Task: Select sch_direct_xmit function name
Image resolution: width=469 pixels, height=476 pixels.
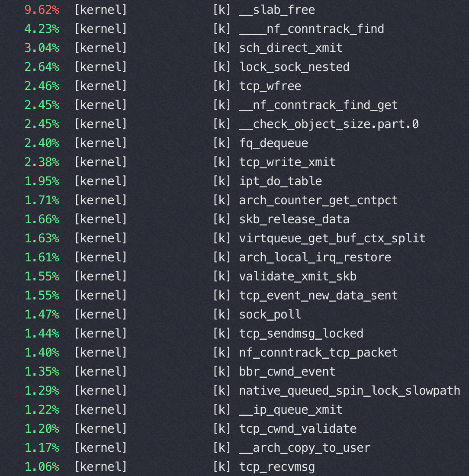Action: click(290, 48)
